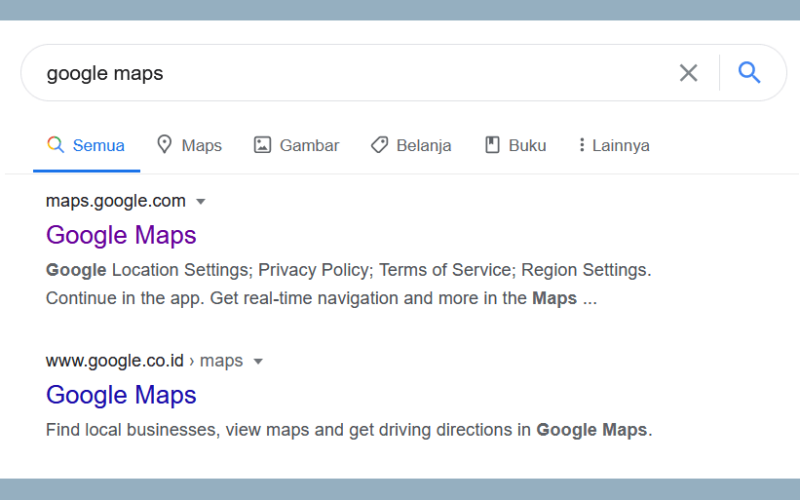Go to the Buku tab
The image size is (800, 500).
point(515,145)
